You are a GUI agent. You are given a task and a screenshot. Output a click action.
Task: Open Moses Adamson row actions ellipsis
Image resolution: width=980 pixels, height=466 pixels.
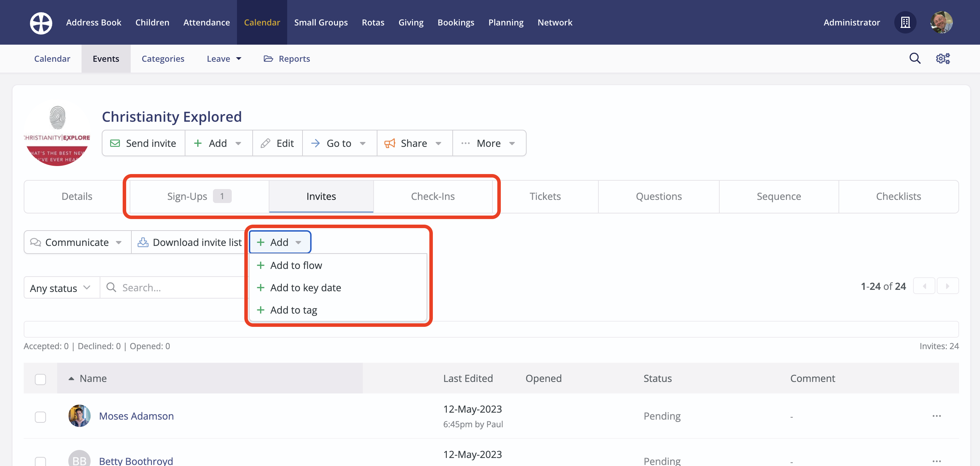[936, 416]
